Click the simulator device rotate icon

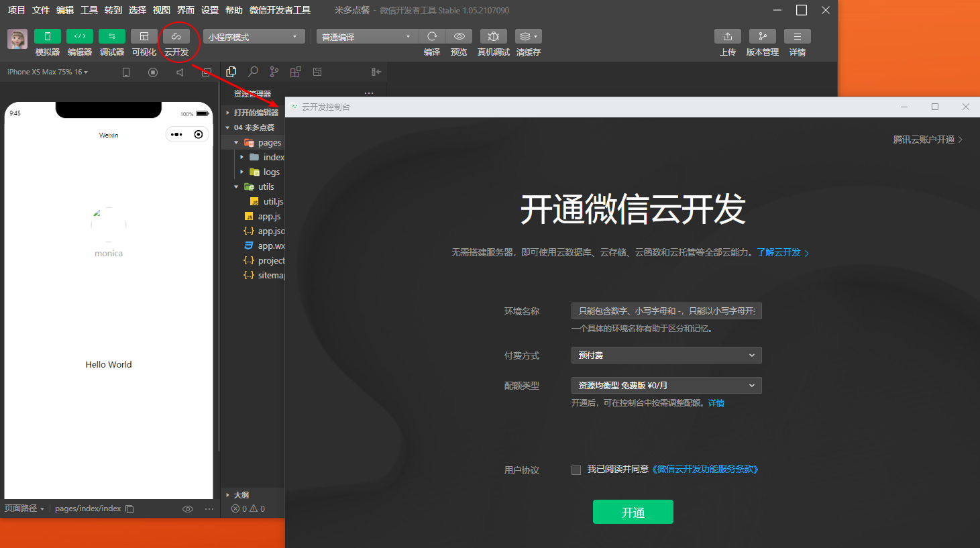click(126, 72)
